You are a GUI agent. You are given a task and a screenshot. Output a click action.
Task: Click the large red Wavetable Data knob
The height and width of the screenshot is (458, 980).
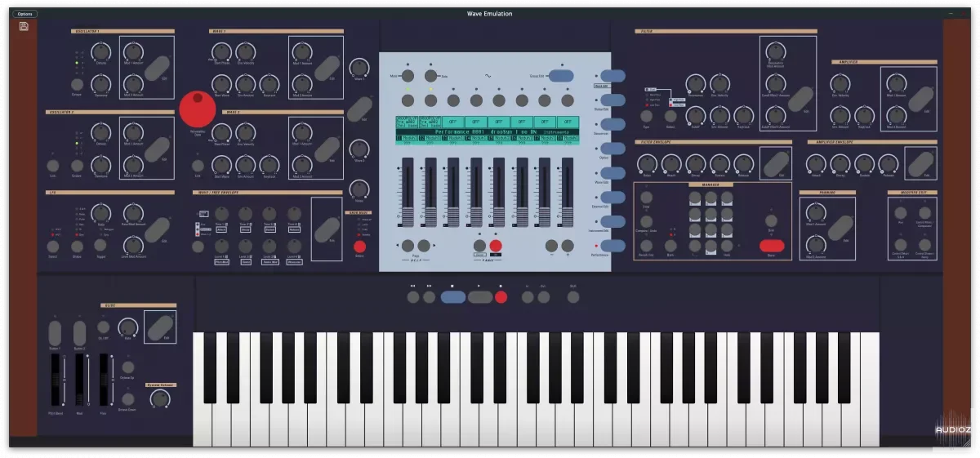point(197,109)
